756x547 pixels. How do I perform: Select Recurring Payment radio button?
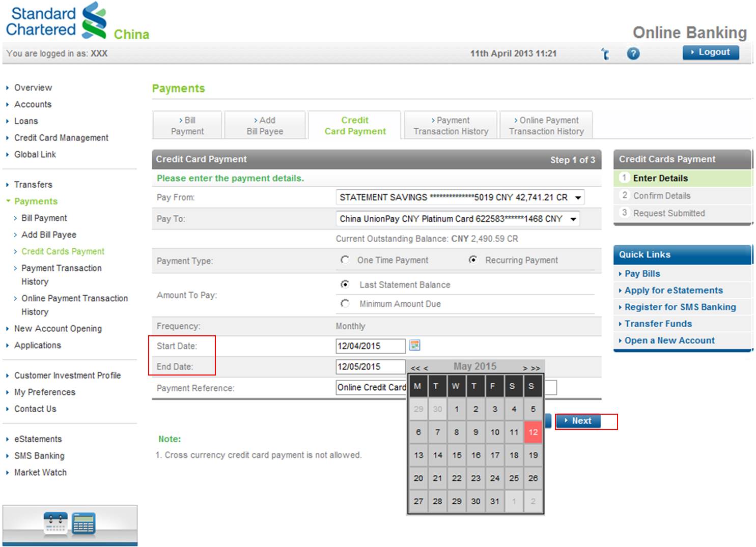point(473,260)
